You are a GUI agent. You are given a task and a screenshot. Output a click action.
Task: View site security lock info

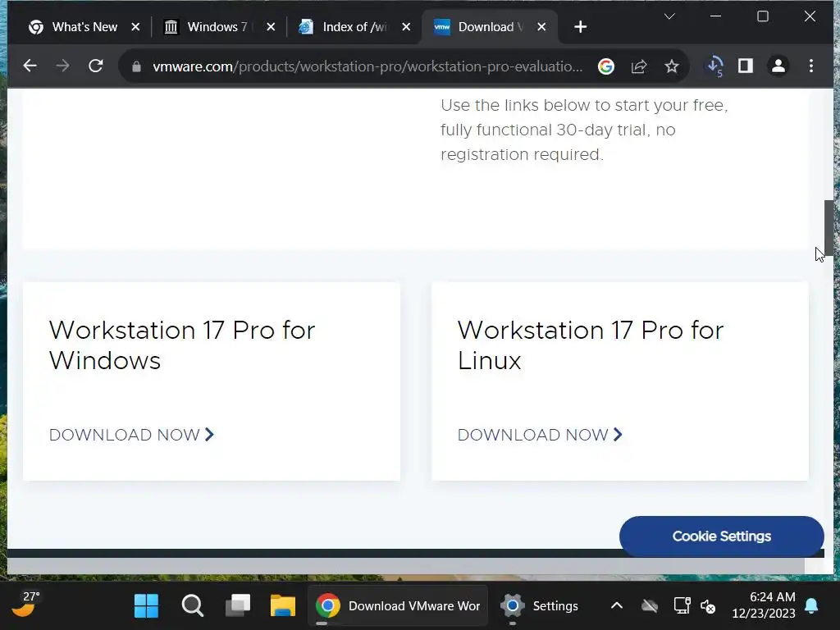(137, 66)
